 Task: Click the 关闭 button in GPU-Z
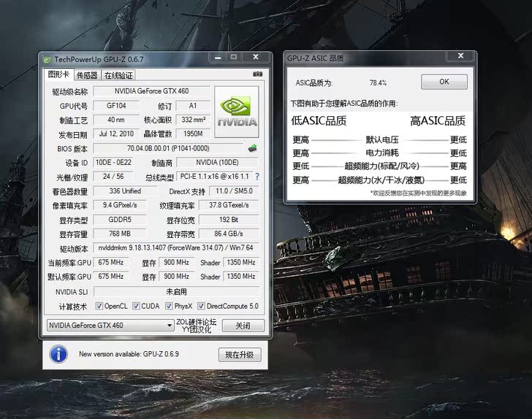(x=243, y=326)
